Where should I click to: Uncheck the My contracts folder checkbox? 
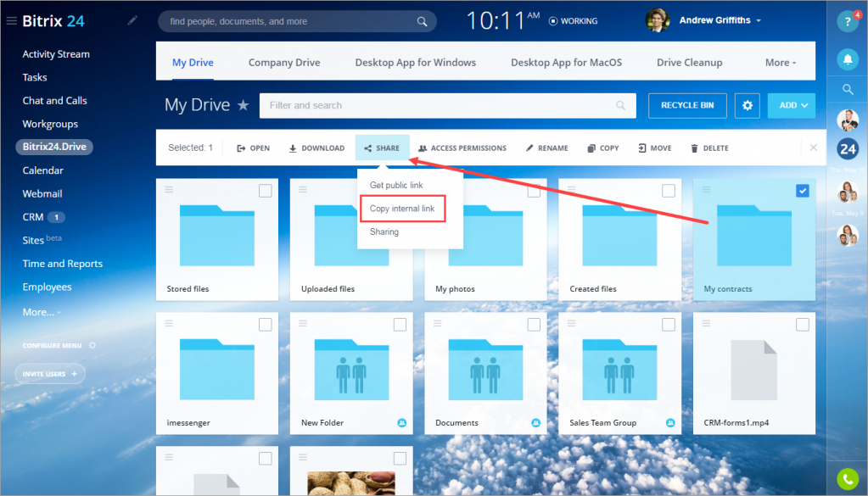pyautogui.click(x=802, y=191)
